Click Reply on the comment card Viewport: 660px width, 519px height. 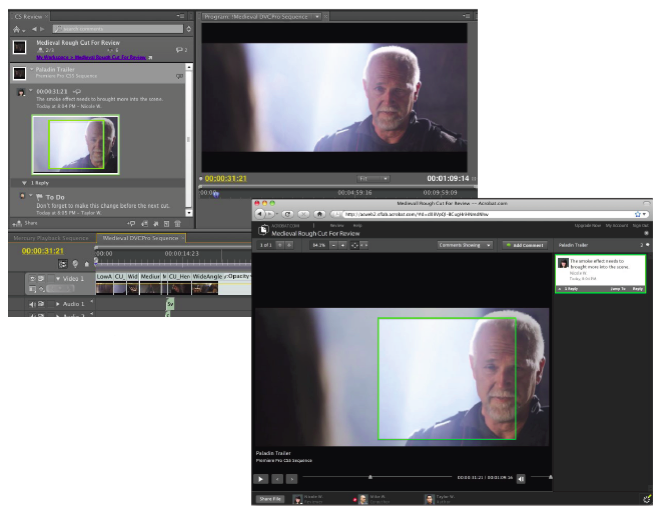(x=637, y=289)
